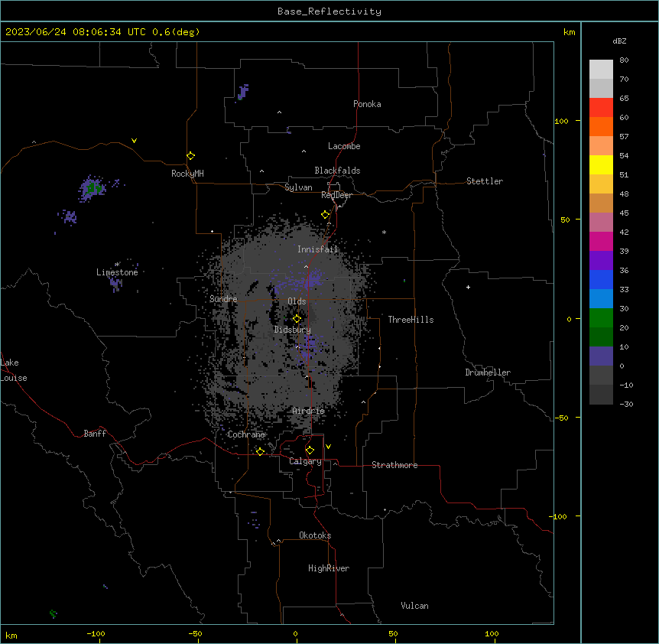Screen dimensions: 659x644
Task: Click the Innisfail city label
Action: (x=318, y=249)
